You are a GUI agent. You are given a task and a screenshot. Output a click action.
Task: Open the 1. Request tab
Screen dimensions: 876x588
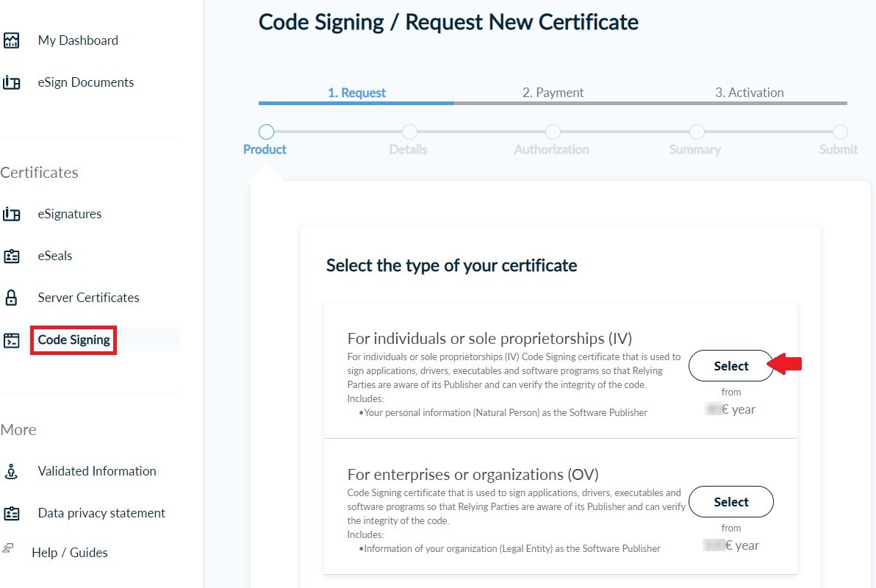click(x=356, y=93)
